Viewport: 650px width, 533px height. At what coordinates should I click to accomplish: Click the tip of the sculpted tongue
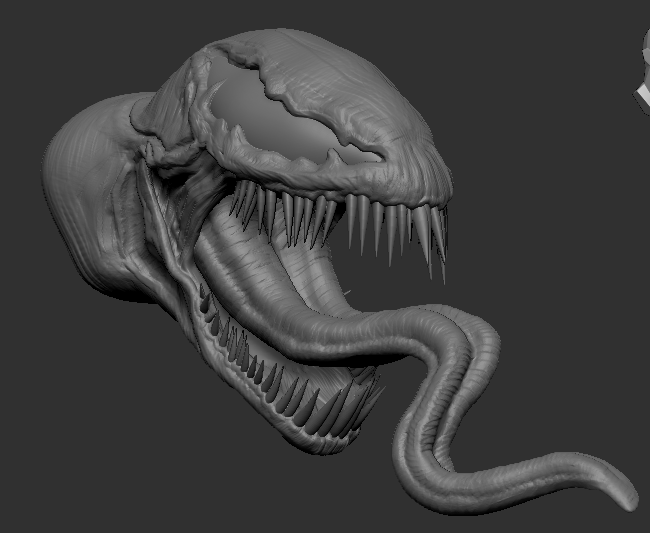(x=629, y=501)
